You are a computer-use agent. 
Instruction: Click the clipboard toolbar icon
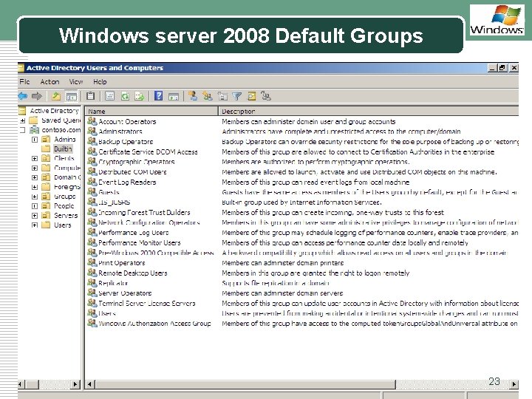pyautogui.click(x=90, y=96)
